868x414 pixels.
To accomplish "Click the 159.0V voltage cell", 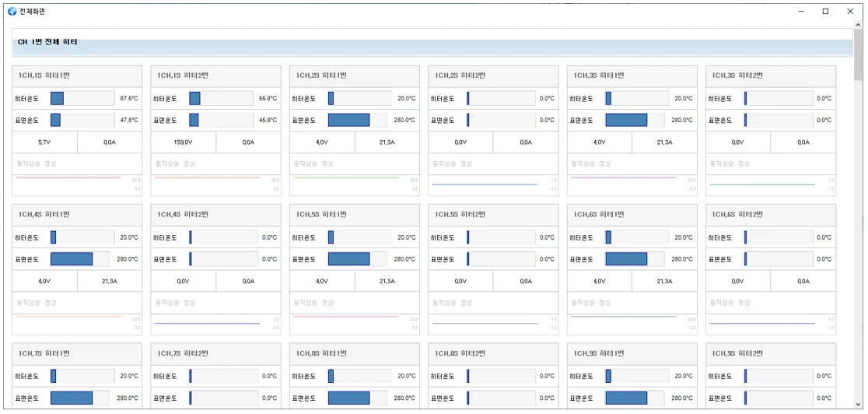I will 184,142.
